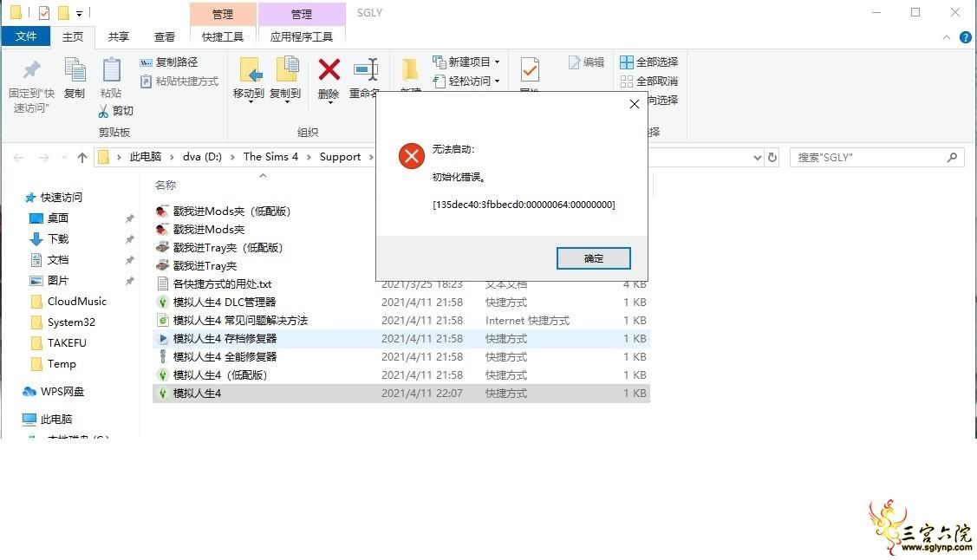Open Shortcut Tools (快捷工具) tab
Screen dimensions: 977x560
(x=223, y=36)
